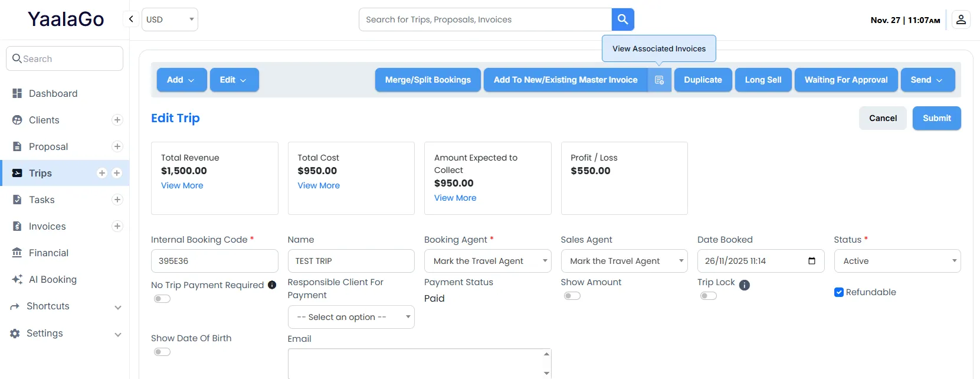Screen dimensions: 980x379
Task: Click the Email text area
Action: pyautogui.click(x=419, y=363)
